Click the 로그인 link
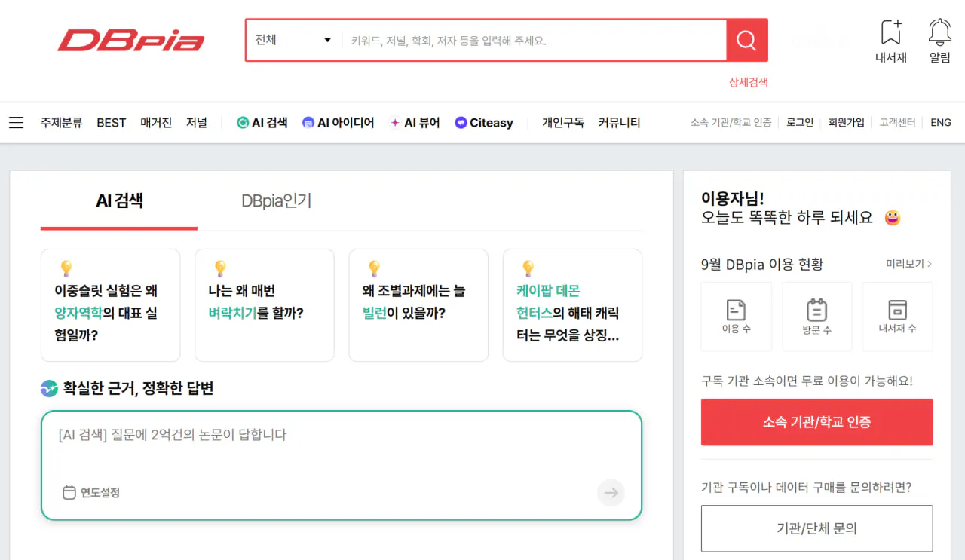This screenshot has height=560, width=965. [798, 122]
